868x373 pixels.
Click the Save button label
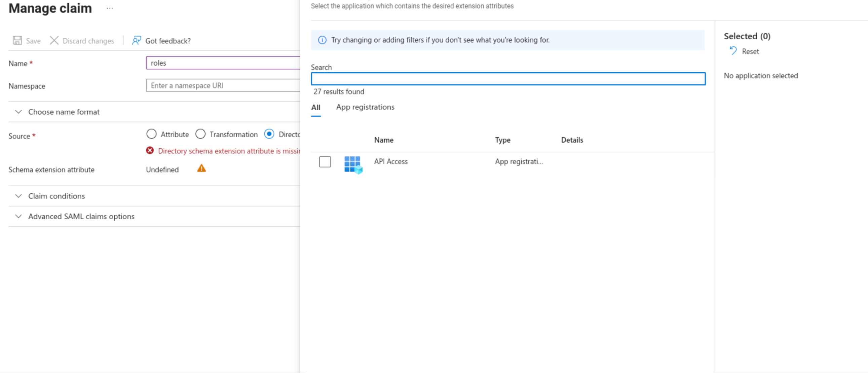pos(33,41)
